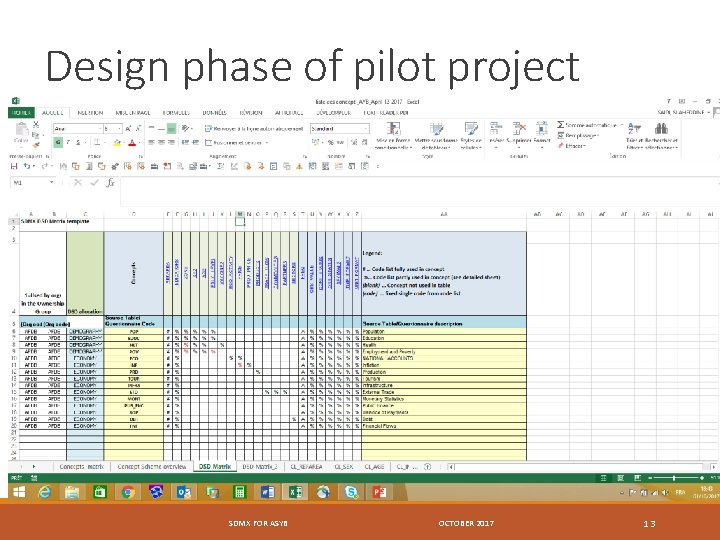Click the red font color button

[132, 143]
